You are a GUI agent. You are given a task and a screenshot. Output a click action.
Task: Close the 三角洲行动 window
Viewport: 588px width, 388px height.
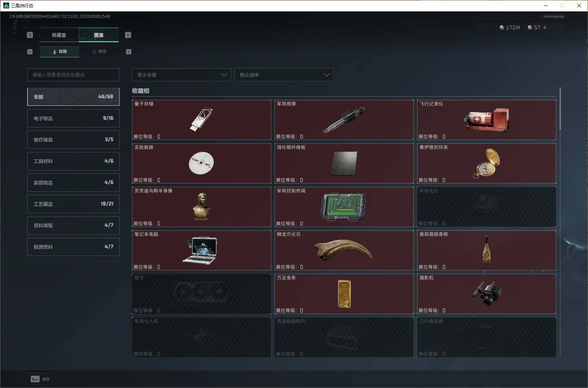click(579, 6)
